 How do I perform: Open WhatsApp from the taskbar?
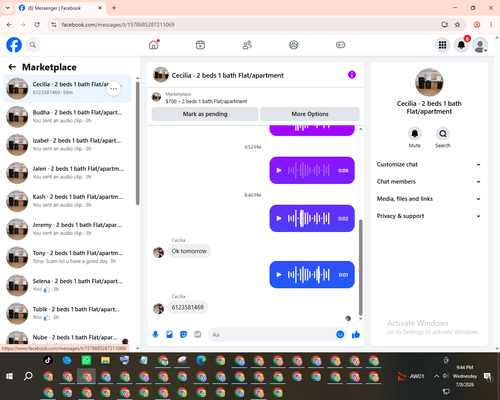(86, 360)
